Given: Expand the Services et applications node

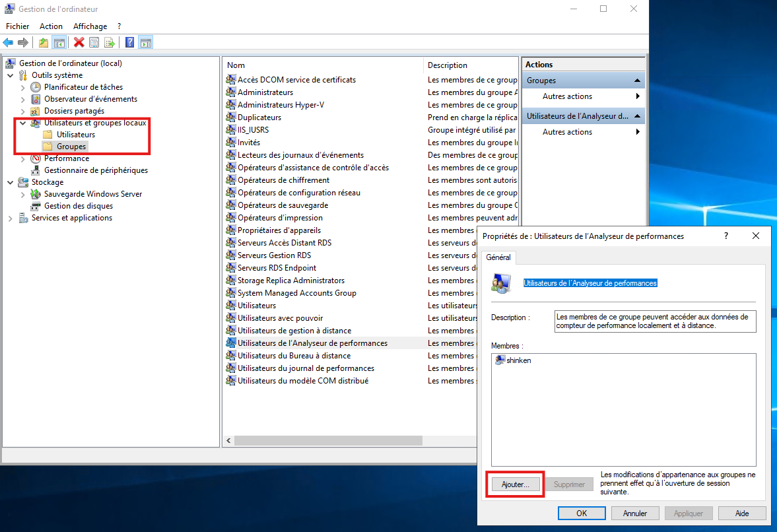Looking at the screenshot, I should pyautogui.click(x=11, y=218).
